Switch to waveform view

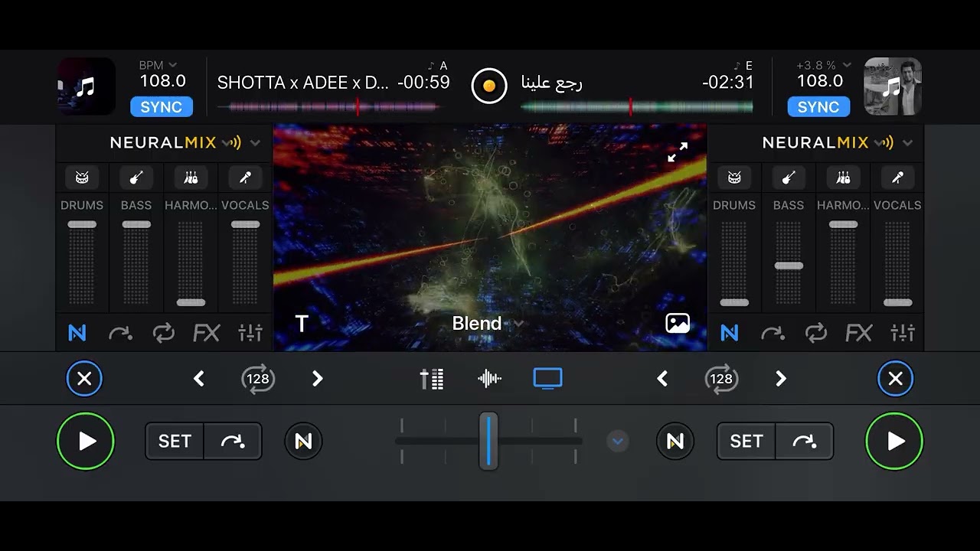tap(490, 378)
